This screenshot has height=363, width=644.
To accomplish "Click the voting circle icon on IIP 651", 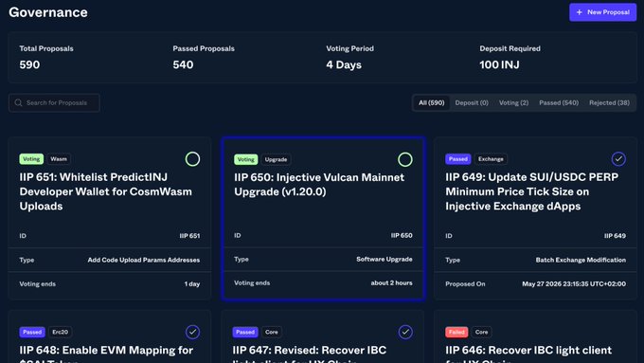I will 192,159.
